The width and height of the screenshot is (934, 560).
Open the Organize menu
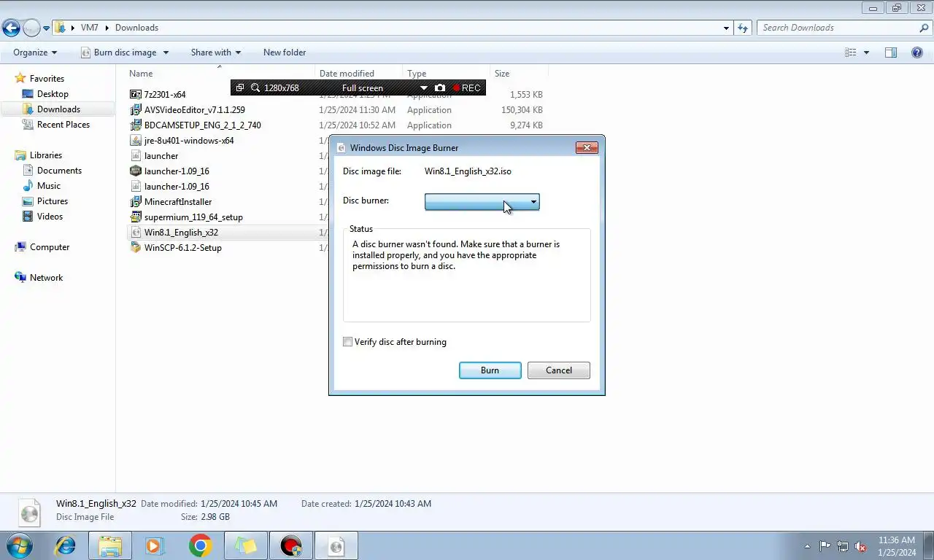35,52
